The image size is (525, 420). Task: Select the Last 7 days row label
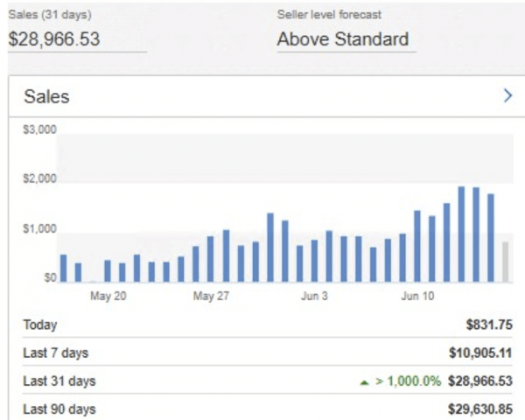(55, 353)
